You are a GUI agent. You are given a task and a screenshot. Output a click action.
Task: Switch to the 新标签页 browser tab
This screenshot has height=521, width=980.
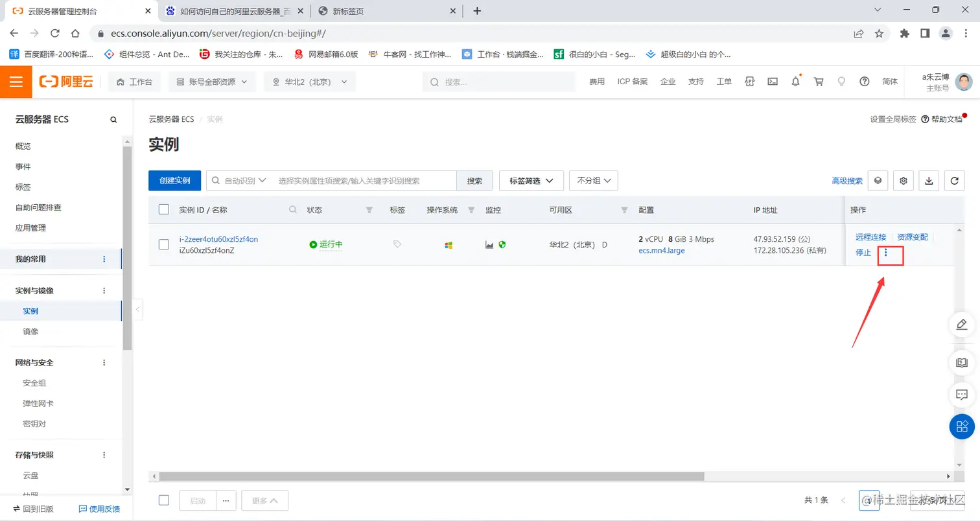(388, 11)
